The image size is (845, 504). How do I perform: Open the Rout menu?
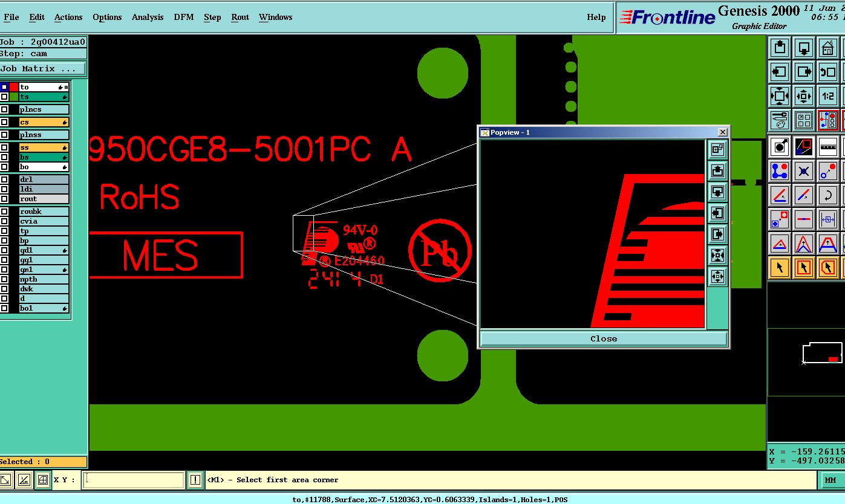[240, 17]
